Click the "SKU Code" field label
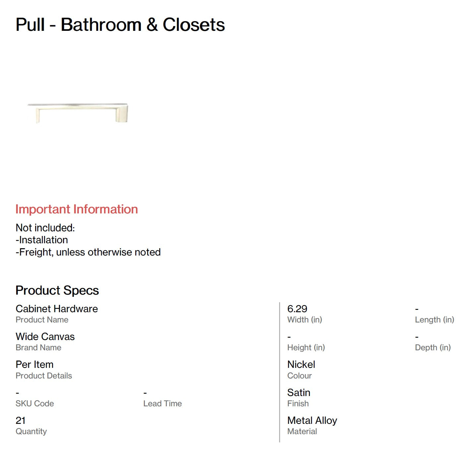Image resolution: width=476 pixels, height=452 pixels. click(x=35, y=404)
